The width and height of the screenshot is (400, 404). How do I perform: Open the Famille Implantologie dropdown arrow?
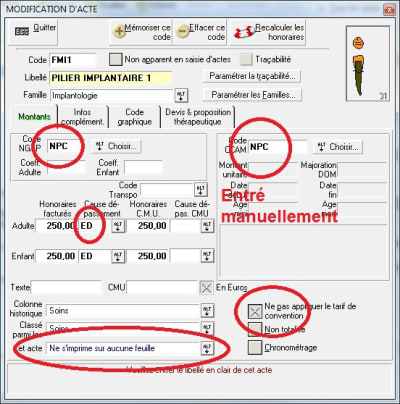coord(181,95)
